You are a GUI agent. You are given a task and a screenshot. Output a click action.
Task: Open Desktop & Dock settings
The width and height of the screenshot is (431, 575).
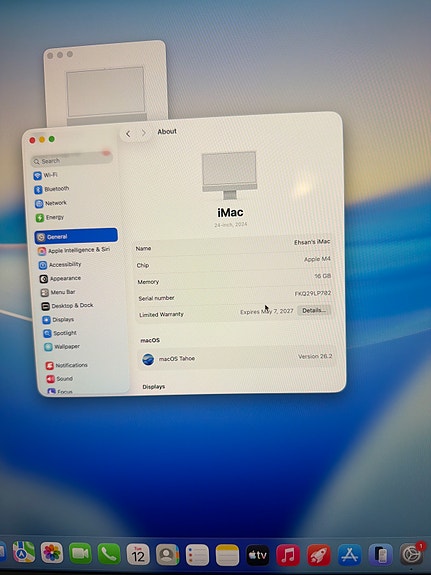pyautogui.click(x=67, y=306)
